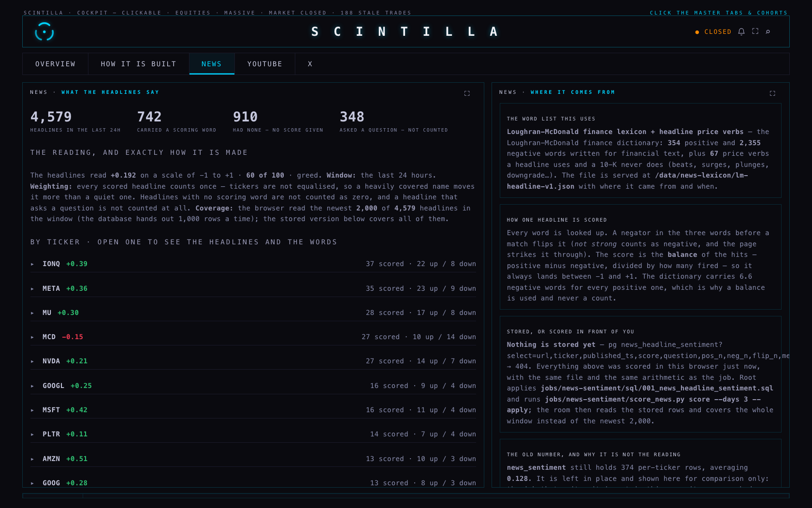Viewport: 812px width, 508px height.
Task: Click the orange CLOSED market status
Action: point(713,32)
